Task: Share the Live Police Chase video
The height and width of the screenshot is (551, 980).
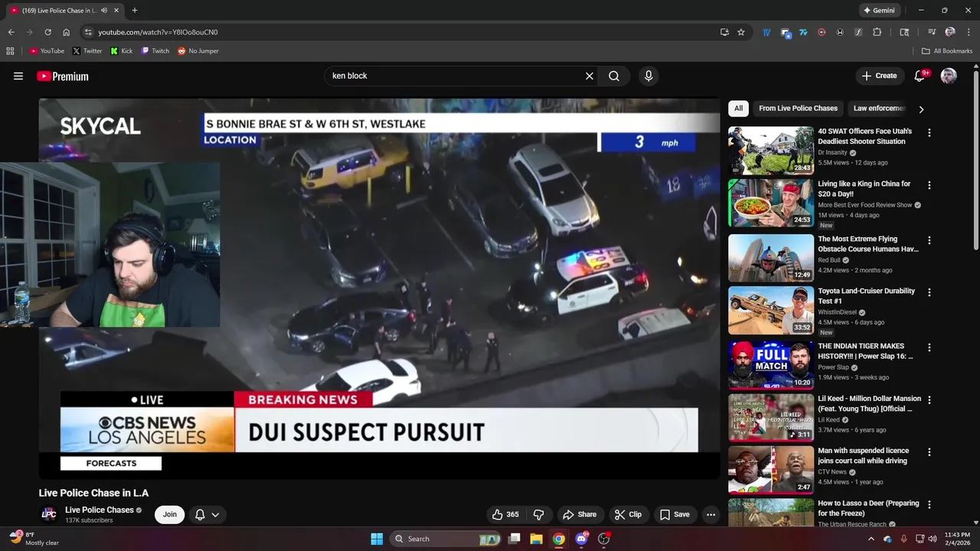Action: (x=580, y=514)
